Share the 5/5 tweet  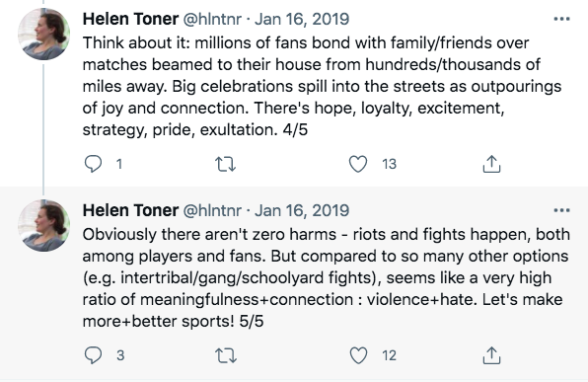click(x=491, y=355)
